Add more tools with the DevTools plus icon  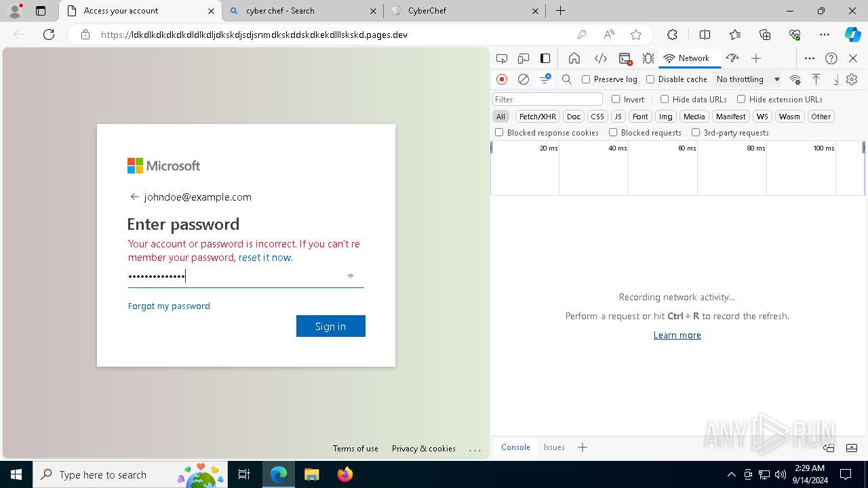(x=756, y=58)
